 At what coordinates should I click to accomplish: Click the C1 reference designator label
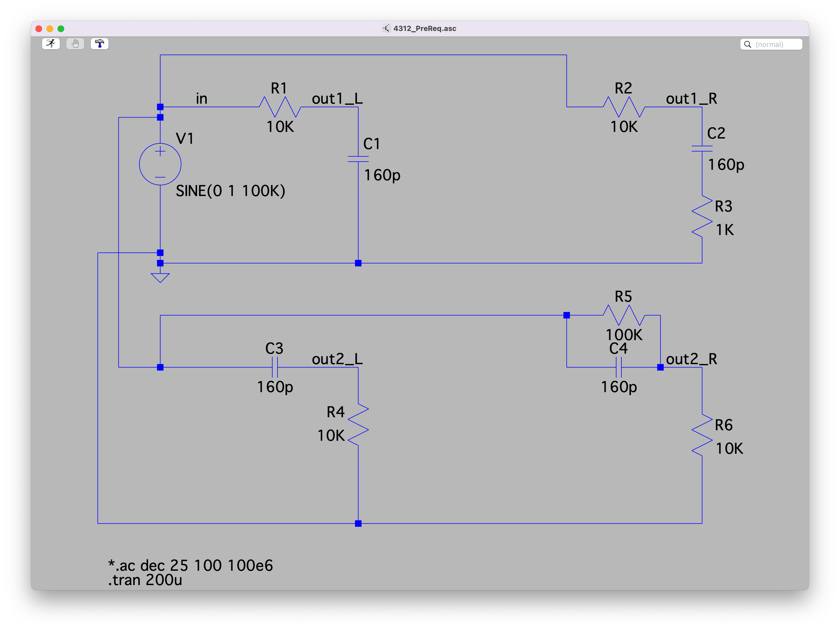coord(371,144)
